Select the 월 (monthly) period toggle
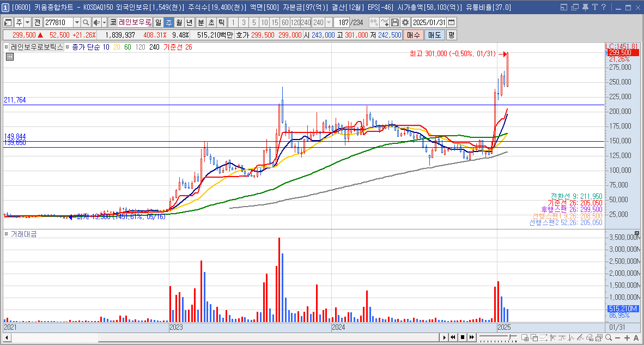The image size is (644, 345). coord(179,22)
